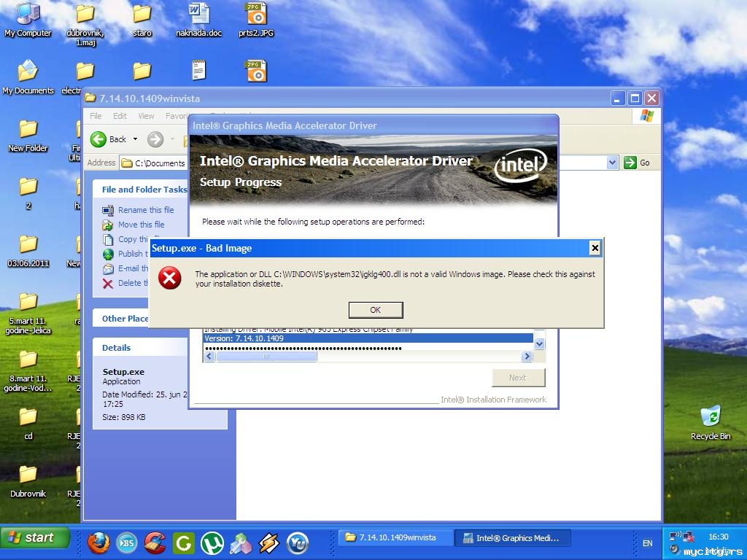747x560 pixels.
Task: Click the EN language indicator
Action: 648,542
